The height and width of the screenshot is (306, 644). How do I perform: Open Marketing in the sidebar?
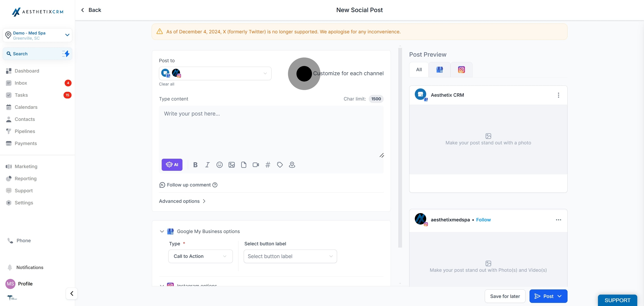click(x=26, y=166)
